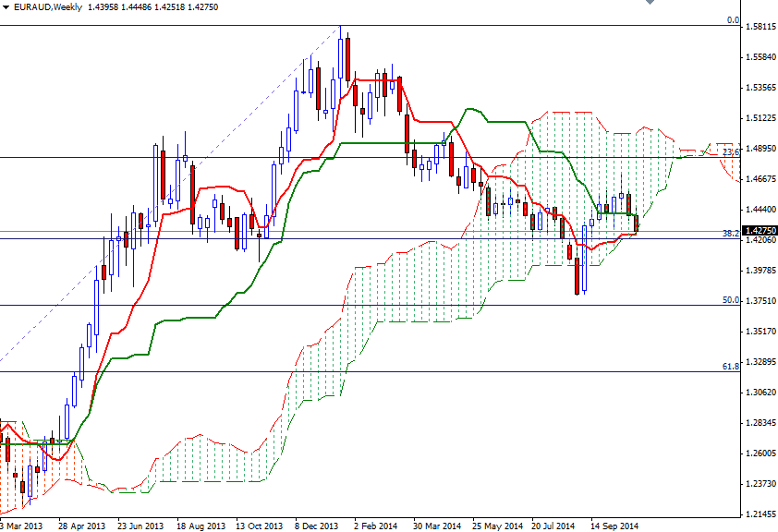Click the 61.8 Fibonacci level label
Screen dimensions: 778x532
(729, 367)
